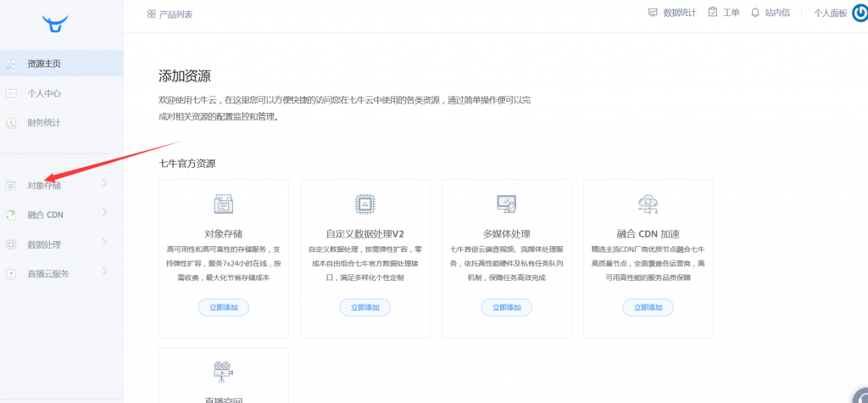The height and width of the screenshot is (403, 868).
Task: Click the 数据处理 sidebar icon
Action: [x=11, y=244]
